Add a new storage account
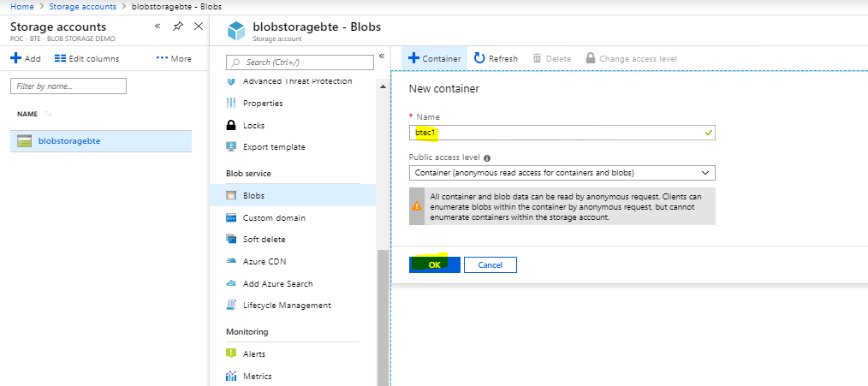Screen dimensions: 868x386 point(26,58)
